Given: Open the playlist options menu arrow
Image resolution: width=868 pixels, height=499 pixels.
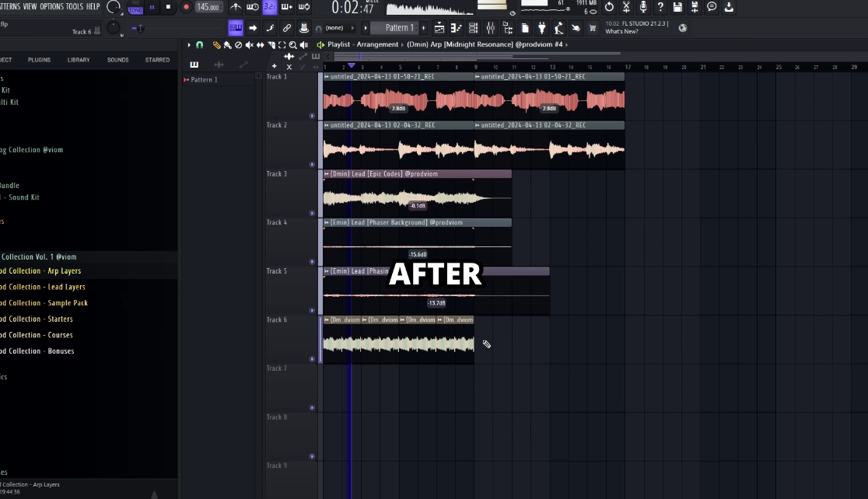Looking at the screenshot, I should click(x=188, y=45).
